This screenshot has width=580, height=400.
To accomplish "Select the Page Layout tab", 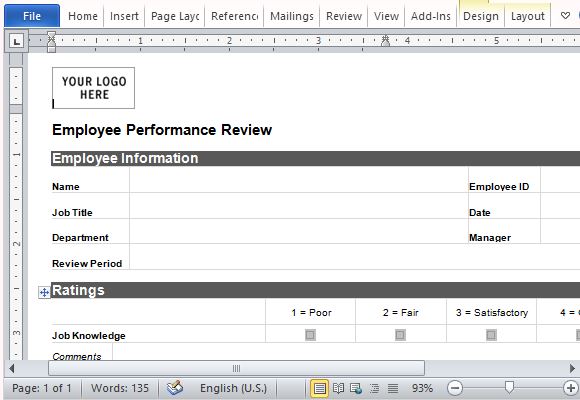I will [175, 16].
